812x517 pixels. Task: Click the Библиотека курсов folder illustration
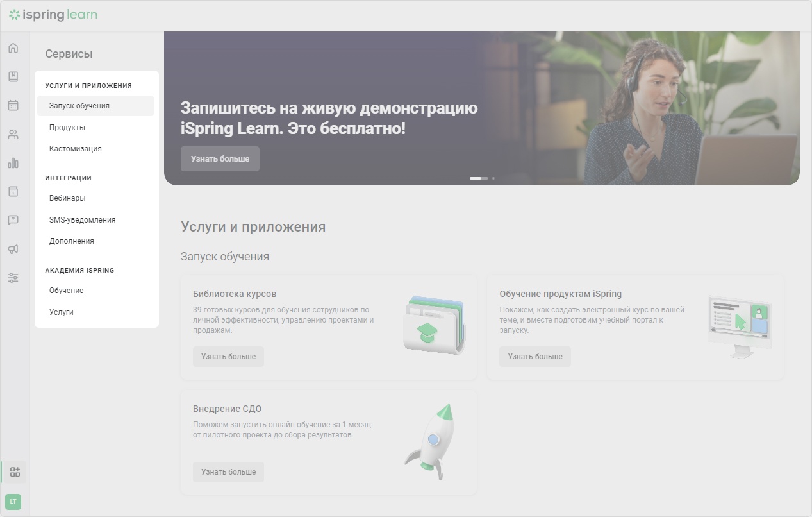coord(435,325)
